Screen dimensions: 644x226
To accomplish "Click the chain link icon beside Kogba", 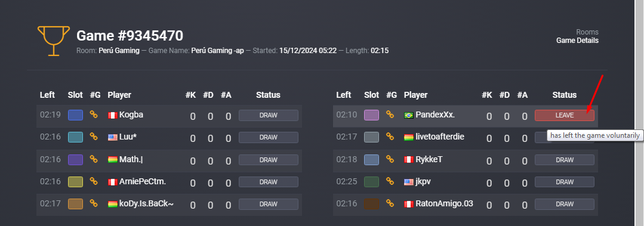I will click(94, 115).
